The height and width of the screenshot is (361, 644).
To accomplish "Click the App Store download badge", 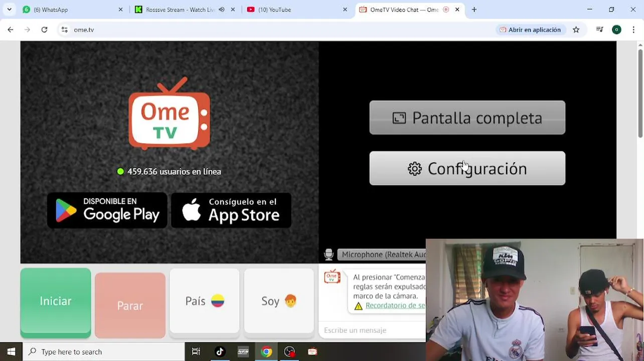I will 231,210.
